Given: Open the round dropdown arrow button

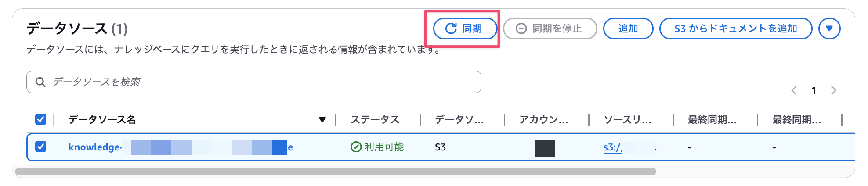Looking at the screenshot, I should pos(829,29).
